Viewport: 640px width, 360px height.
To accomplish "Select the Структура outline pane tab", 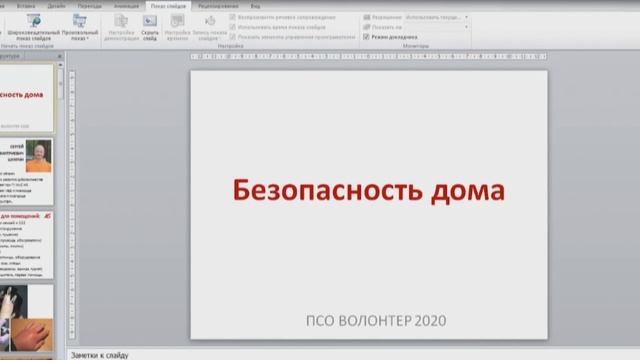I will pos(10,56).
